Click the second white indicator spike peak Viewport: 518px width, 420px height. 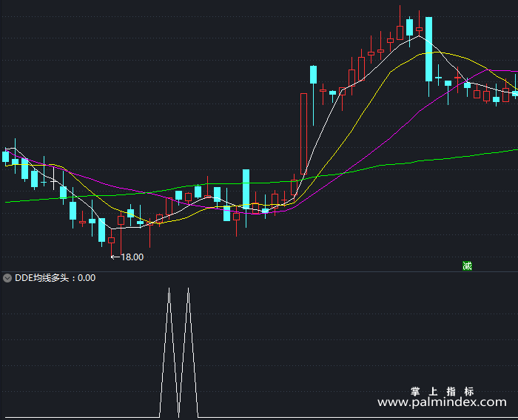point(188,290)
